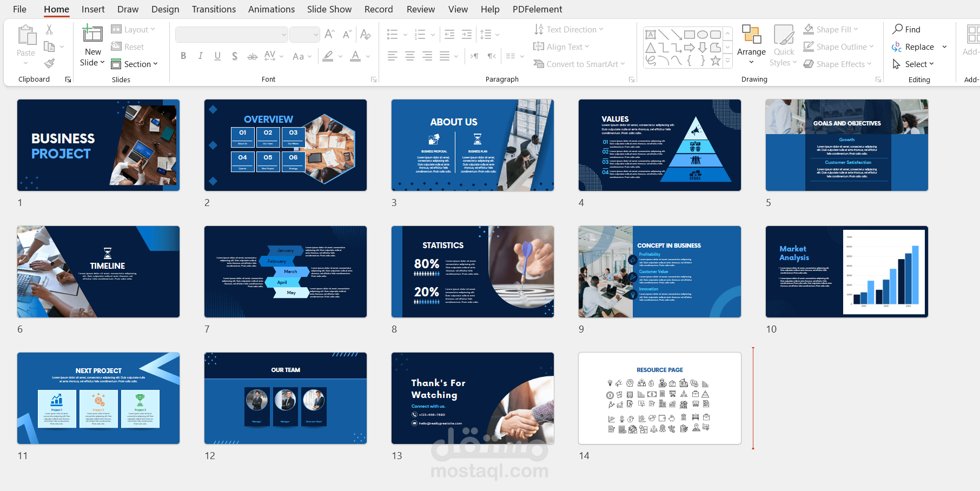Expand the Text Direction menu
The width and height of the screenshot is (980, 491).
pos(568,29)
